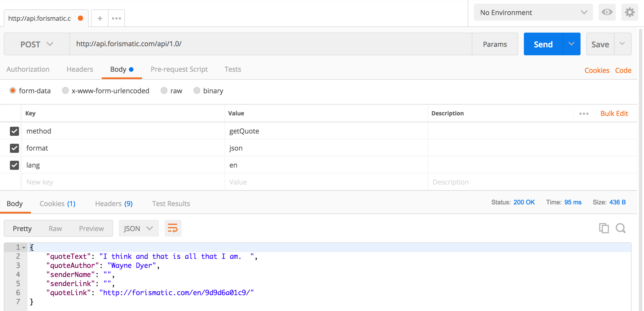Image resolution: width=644 pixels, height=311 pixels.
Task: Select binary body type
Action: pos(197,91)
